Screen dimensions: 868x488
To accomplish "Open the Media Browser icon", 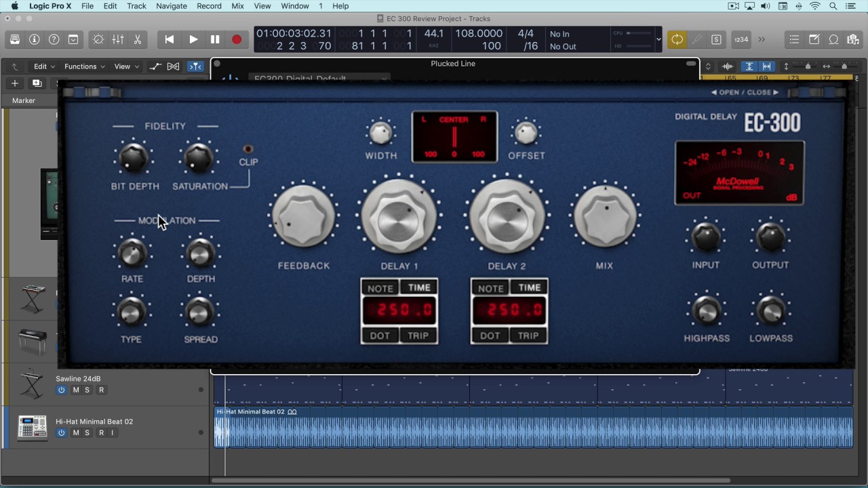I will tap(853, 39).
